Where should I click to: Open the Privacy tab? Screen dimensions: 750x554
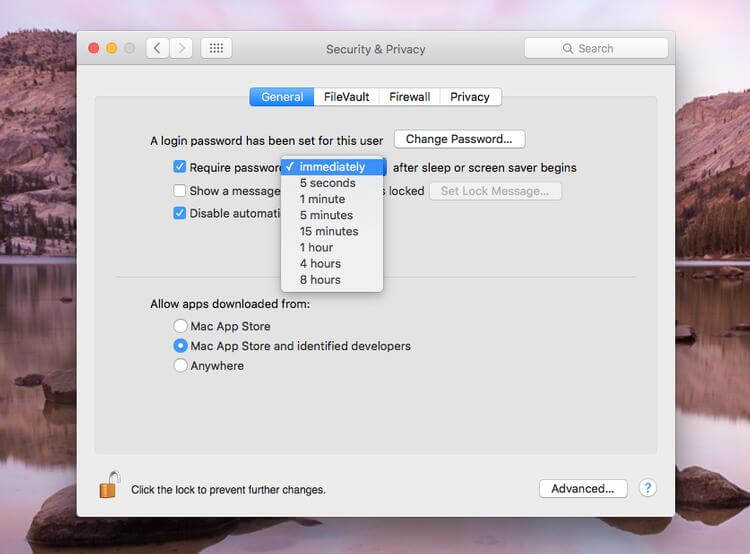470,97
